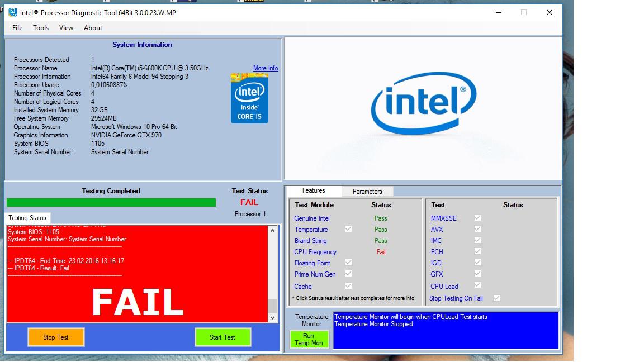Click the MMXSSE test label
Viewport: 644px width, 362px height.
point(443,218)
